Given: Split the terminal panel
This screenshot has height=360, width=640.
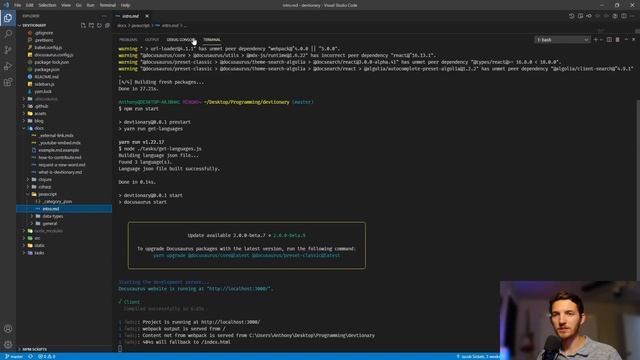Looking at the screenshot, I should coord(609,40).
